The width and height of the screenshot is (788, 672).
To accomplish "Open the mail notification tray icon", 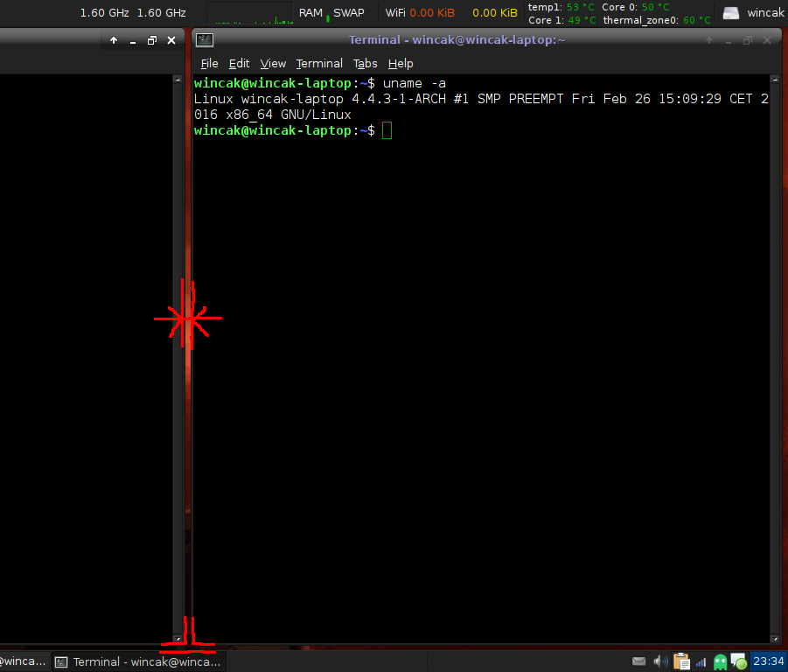I will (639, 661).
